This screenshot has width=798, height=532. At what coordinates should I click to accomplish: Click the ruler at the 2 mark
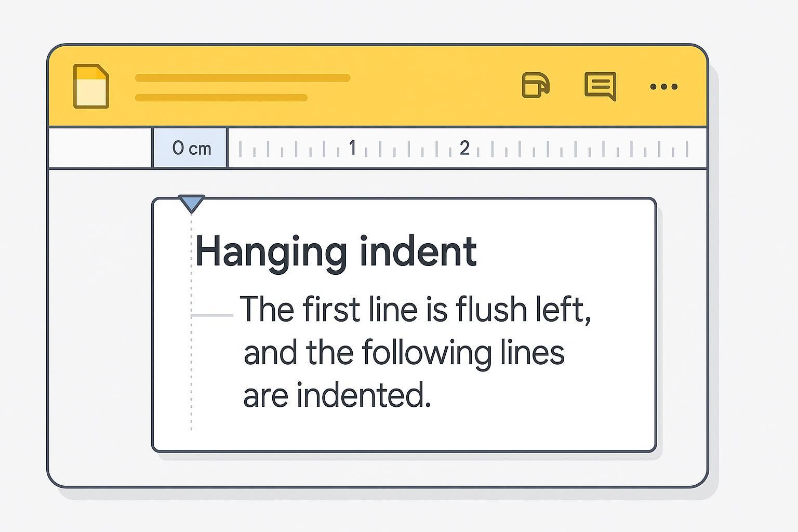(x=464, y=148)
